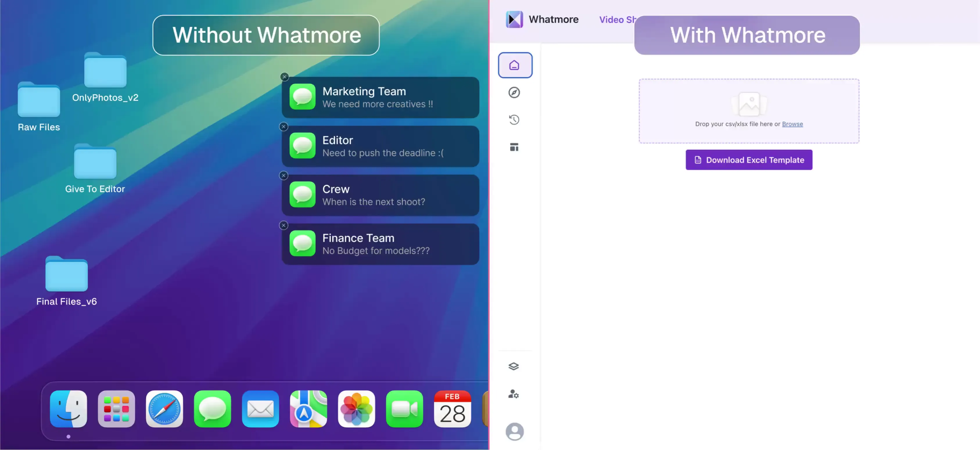Dismiss the Finance Team notification
Screen dimensions: 980x450
[x=283, y=225]
